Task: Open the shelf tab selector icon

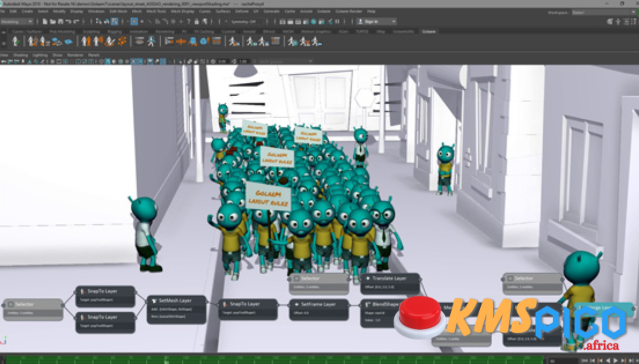Action: 4,32
